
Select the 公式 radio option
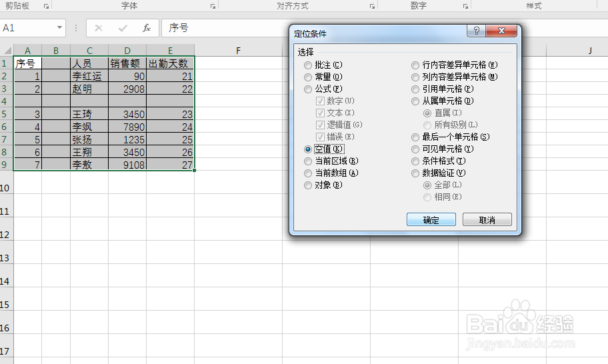pos(308,89)
